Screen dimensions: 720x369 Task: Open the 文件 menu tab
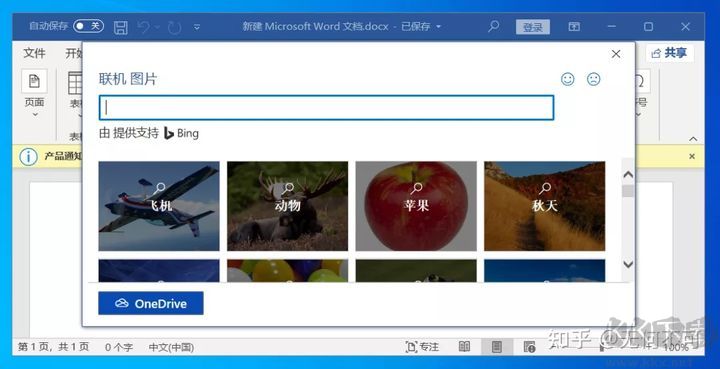click(34, 53)
